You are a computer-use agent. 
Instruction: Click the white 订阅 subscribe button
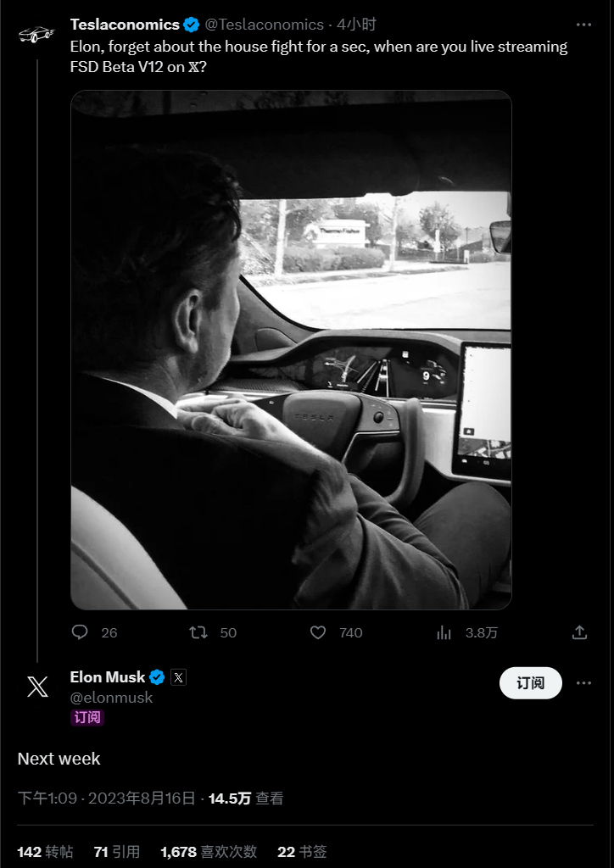pyautogui.click(x=530, y=682)
